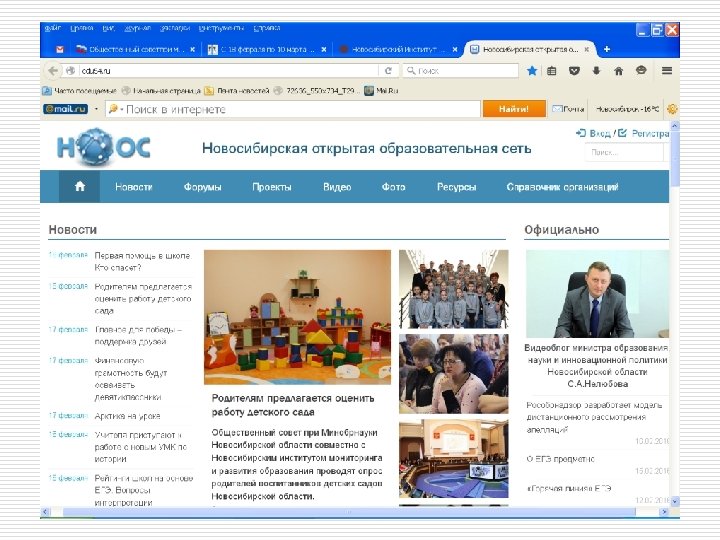Image resolution: width=720 pixels, height=540 pixels.
Task: Open the 'Mail.Ru' bookmark
Action: (x=381, y=91)
